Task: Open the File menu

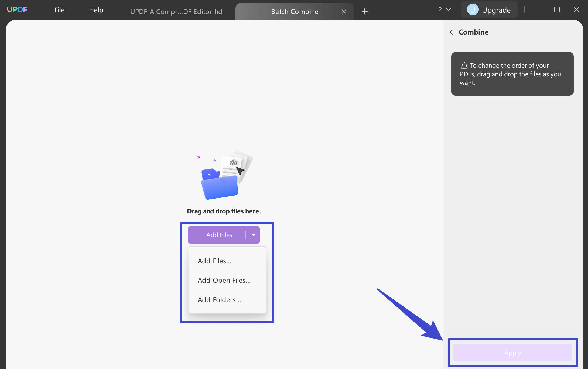Action: tap(59, 10)
